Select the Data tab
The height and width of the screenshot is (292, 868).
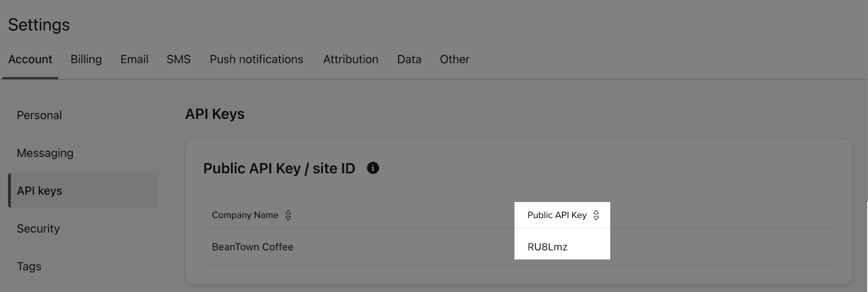pos(409,59)
